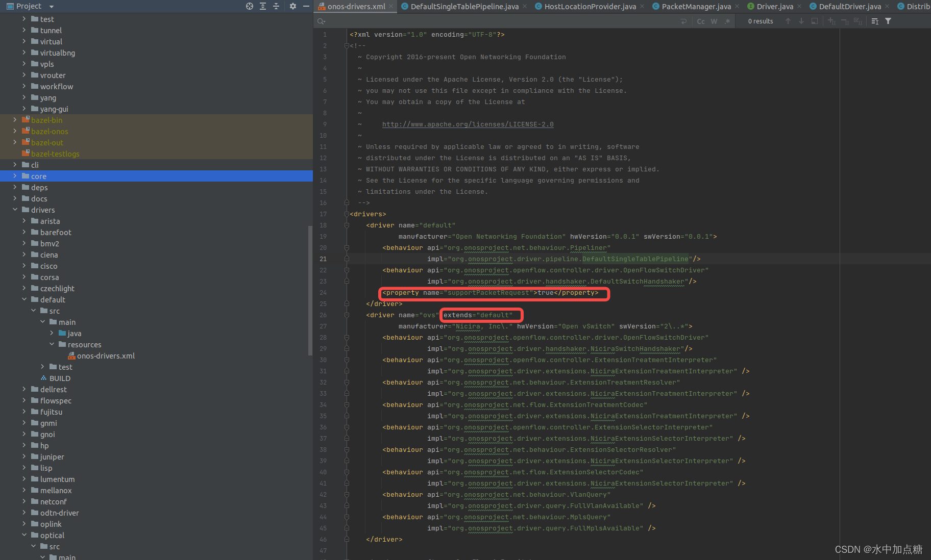Focus the find search input field

500,21
